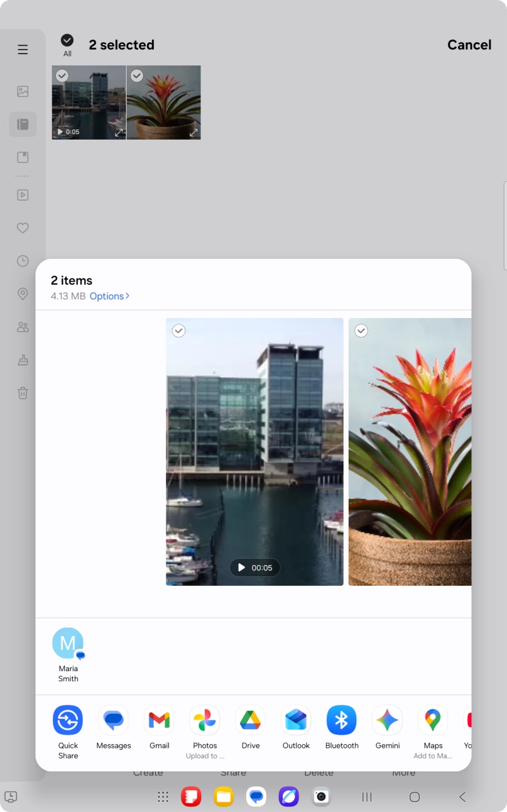This screenshot has width=507, height=812.
Task: Send items to Google Drive
Action: [x=250, y=720]
